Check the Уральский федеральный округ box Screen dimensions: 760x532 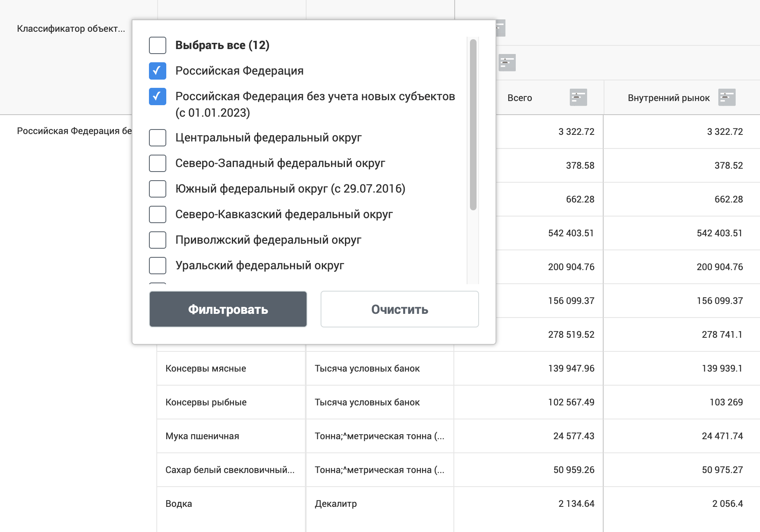pos(158,266)
